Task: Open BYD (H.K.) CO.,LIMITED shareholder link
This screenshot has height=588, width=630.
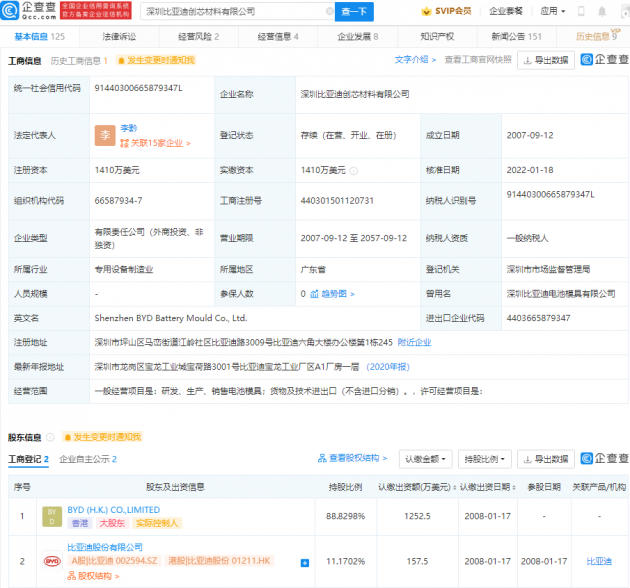Action: point(114,510)
